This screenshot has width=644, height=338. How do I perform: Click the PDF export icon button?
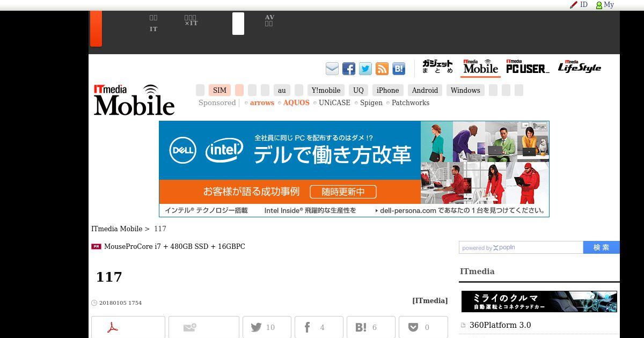(128, 327)
